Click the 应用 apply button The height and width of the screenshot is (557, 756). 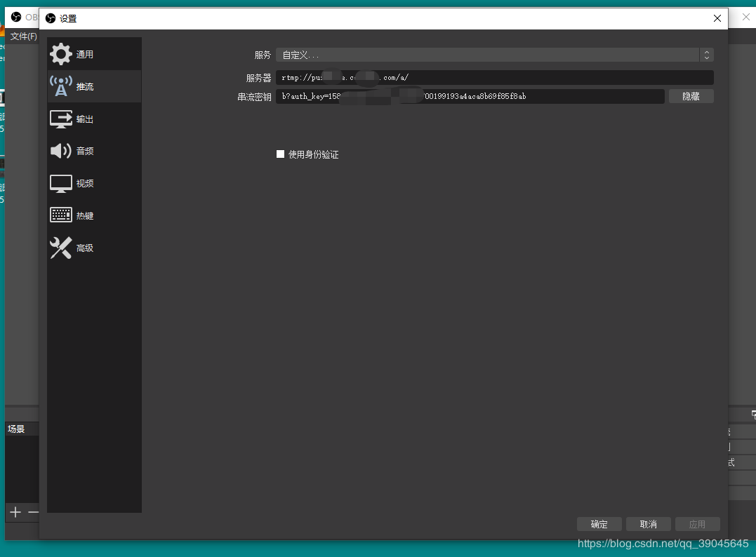pos(697,524)
